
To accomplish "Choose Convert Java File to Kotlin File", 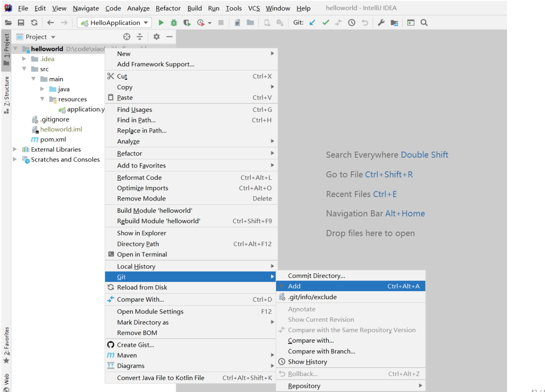I will [x=191, y=378].
